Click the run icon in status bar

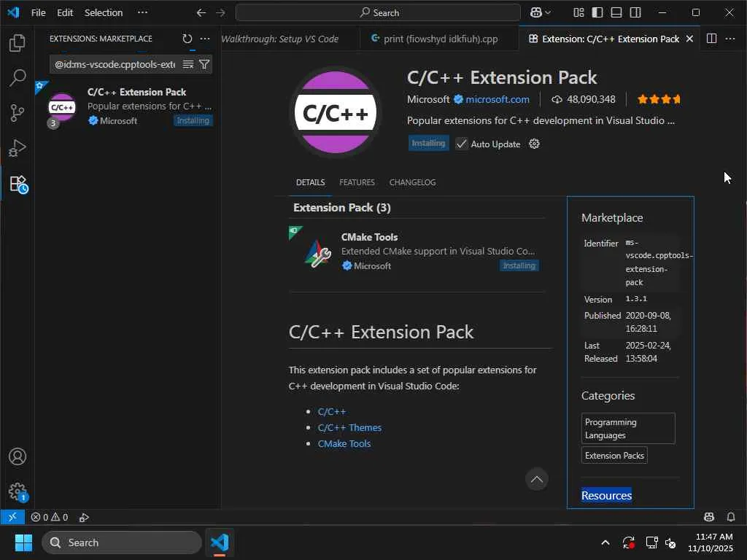84,517
